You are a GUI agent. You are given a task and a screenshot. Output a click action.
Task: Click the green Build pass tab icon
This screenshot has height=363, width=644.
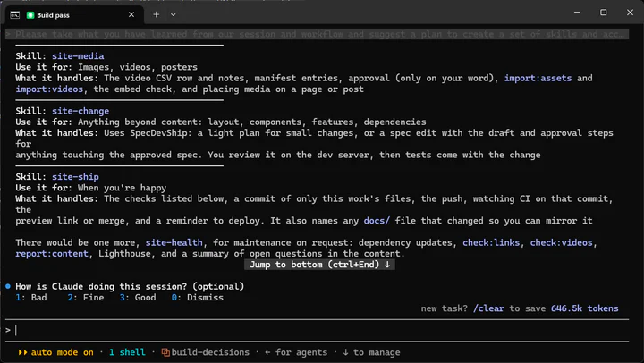30,15
